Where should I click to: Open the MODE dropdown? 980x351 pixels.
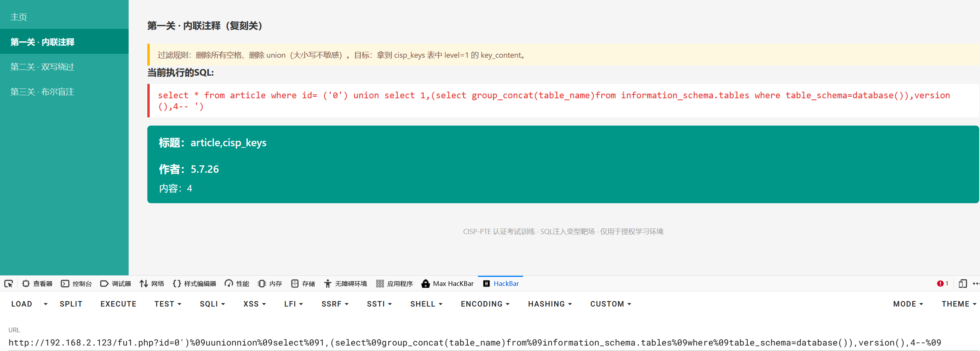coord(908,304)
